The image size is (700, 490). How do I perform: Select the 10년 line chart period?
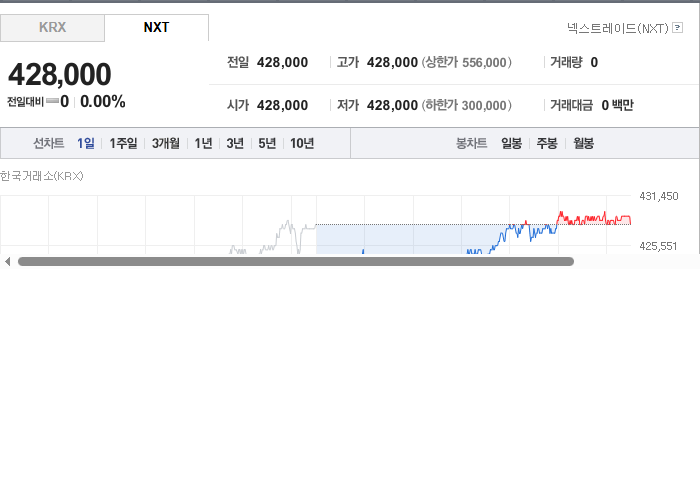pos(302,143)
